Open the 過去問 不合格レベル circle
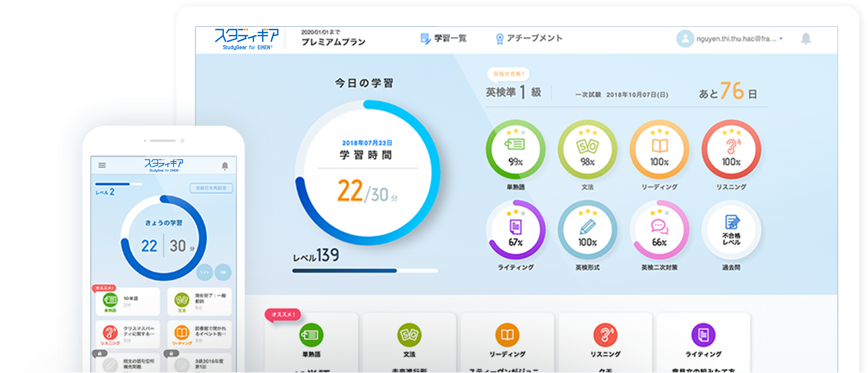Image resolution: width=868 pixels, height=373 pixels. coord(731,230)
